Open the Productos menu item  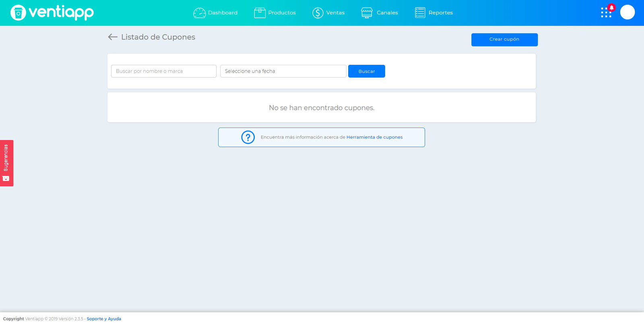click(x=275, y=13)
